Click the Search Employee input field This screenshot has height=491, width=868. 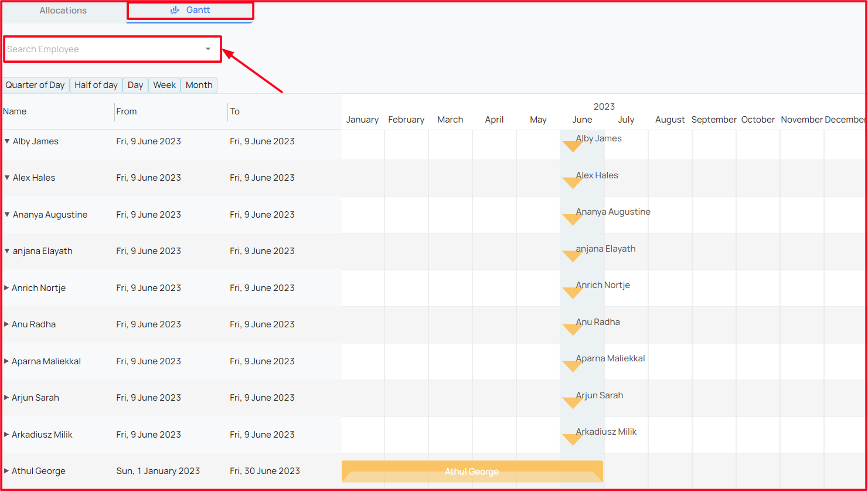coord(112,49)
